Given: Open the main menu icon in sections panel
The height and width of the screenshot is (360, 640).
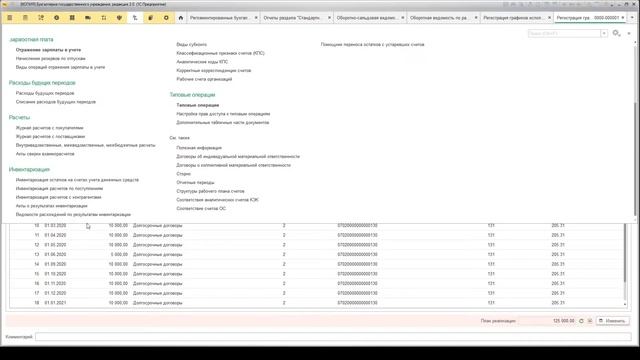Looking at the screenshot, I should click(x=10, y=18).
